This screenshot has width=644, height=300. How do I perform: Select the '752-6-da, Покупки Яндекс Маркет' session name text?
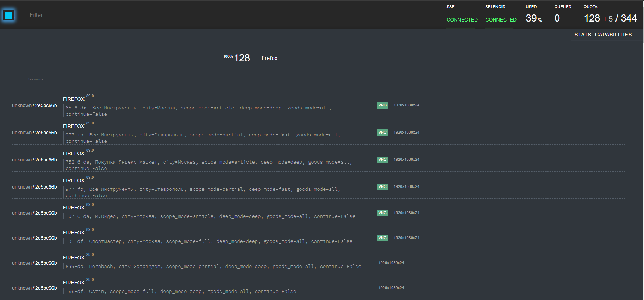(111, 162)
